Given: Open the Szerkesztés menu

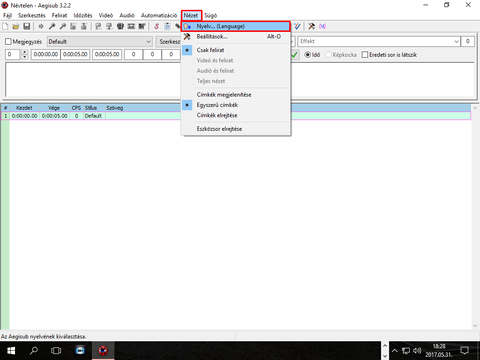Looking at the screenshot, I should 32,15.
